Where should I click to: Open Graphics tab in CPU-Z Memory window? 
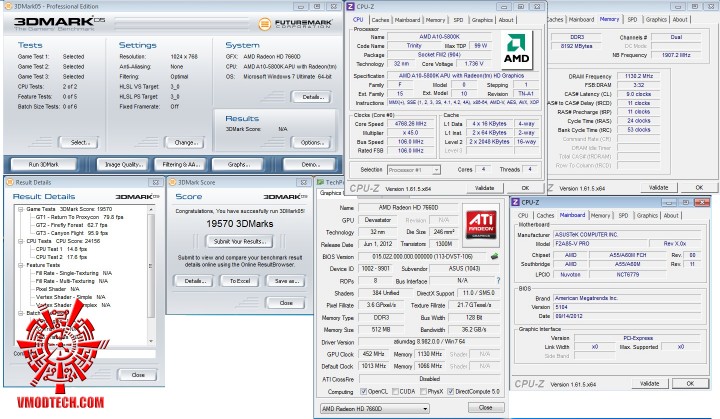(x=656, y=19)
